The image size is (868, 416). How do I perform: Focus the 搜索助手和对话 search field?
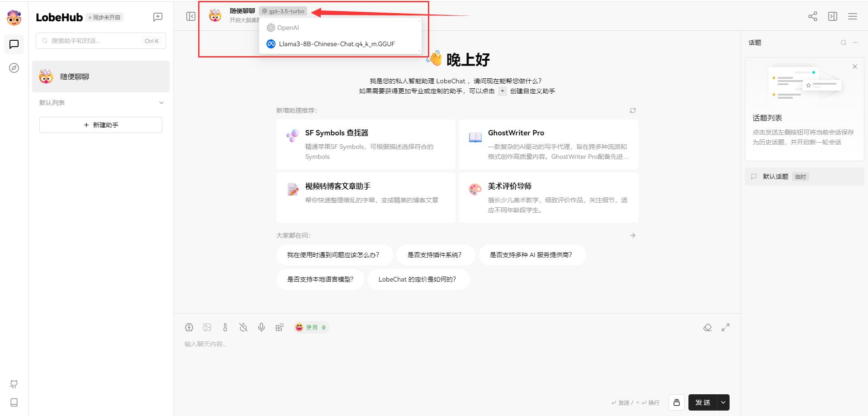101,41
